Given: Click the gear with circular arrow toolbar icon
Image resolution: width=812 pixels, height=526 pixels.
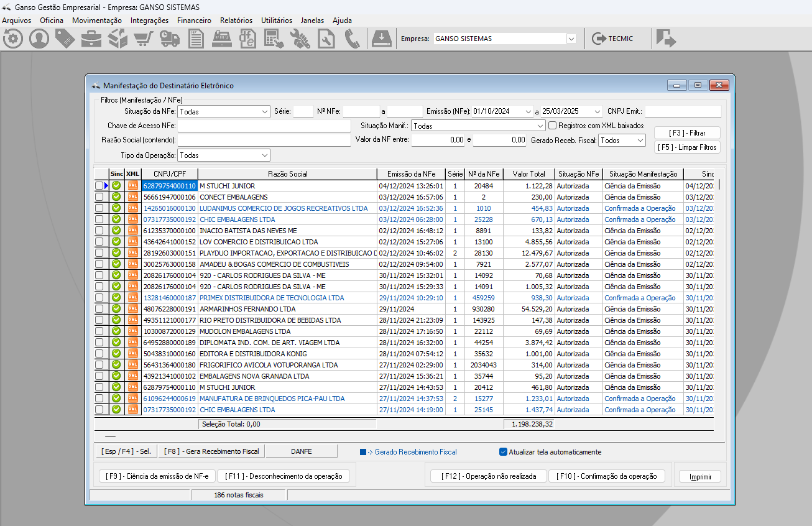Looking at the screenshot, I should 13,39.
